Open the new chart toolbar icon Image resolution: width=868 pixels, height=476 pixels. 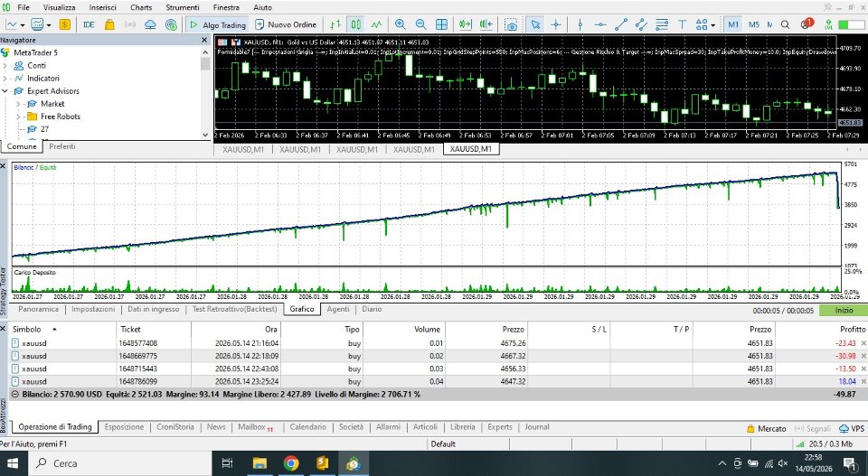coord(11,24)
